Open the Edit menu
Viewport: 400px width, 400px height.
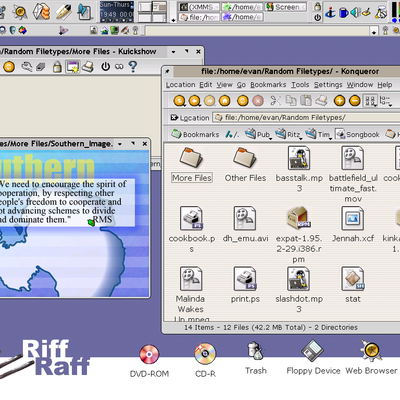206,85
